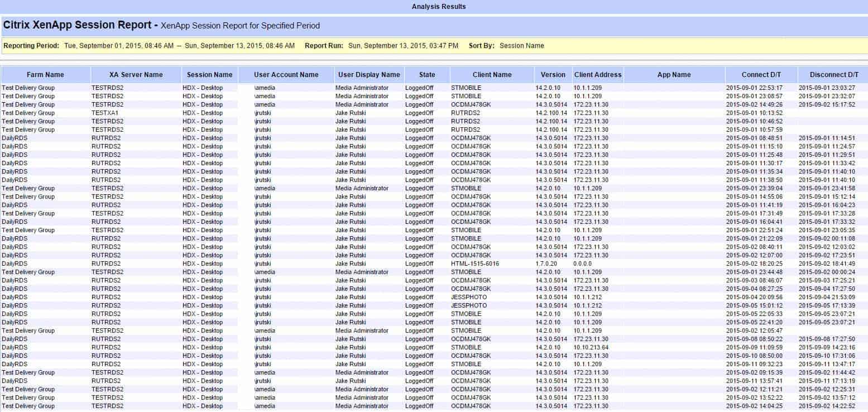Select disconnect time "2015-09-11 13:47:17"

tap(827, 364)
